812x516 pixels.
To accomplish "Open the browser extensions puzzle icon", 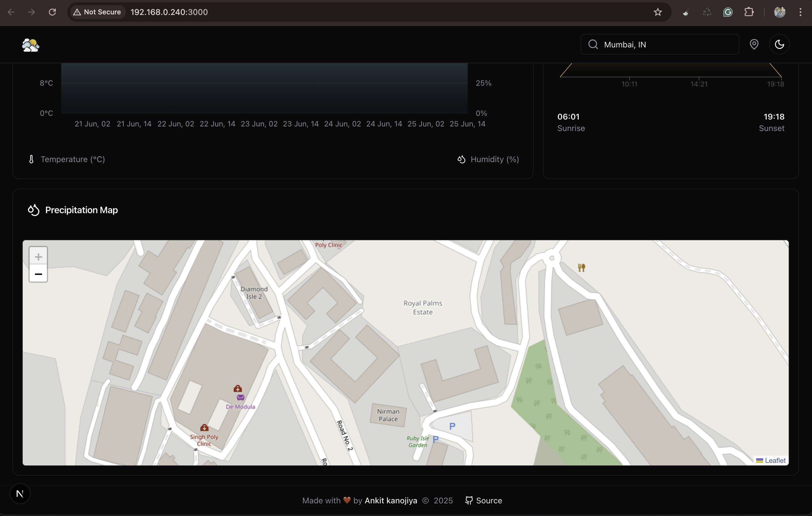I will (749, 12).
